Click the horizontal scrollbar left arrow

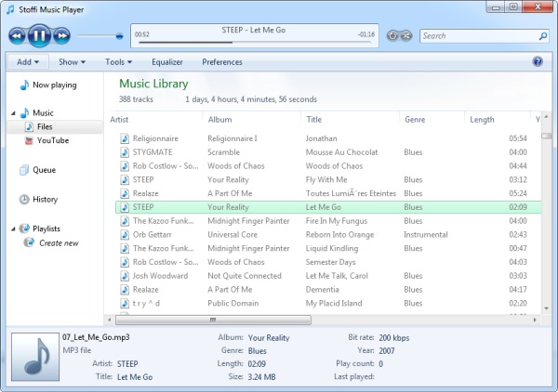tap(110, 320)
